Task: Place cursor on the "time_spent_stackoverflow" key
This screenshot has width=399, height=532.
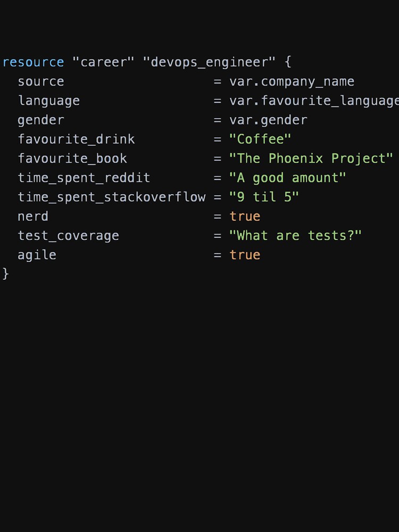Action: (112, 197)
